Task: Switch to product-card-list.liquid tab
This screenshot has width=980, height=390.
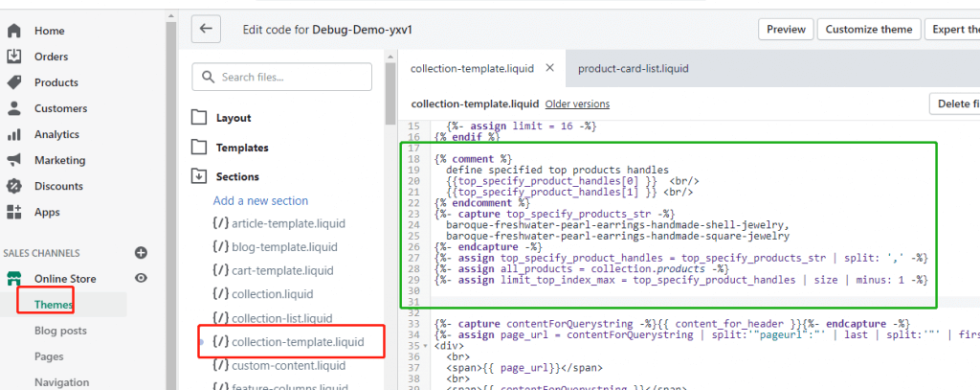Action: coord(633,69)
